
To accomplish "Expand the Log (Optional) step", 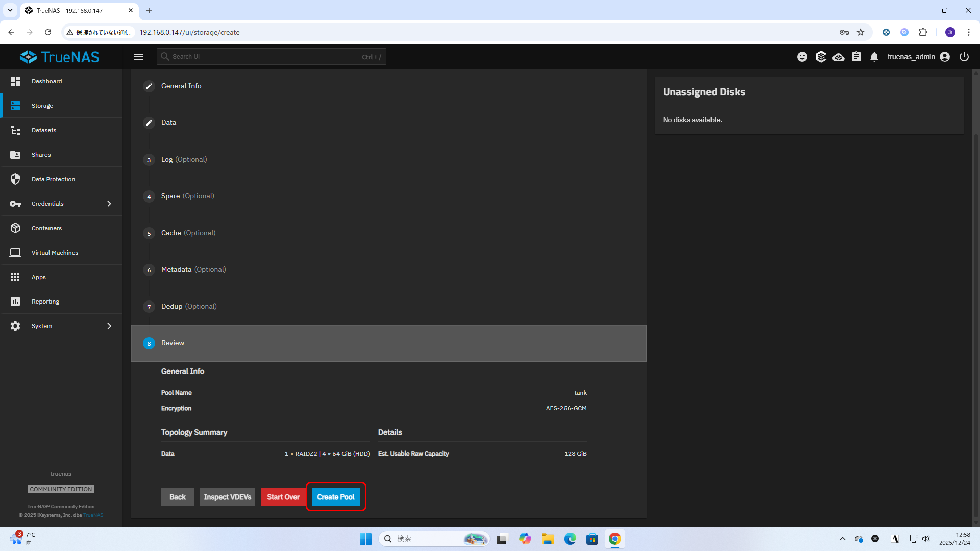I will 184,160.
